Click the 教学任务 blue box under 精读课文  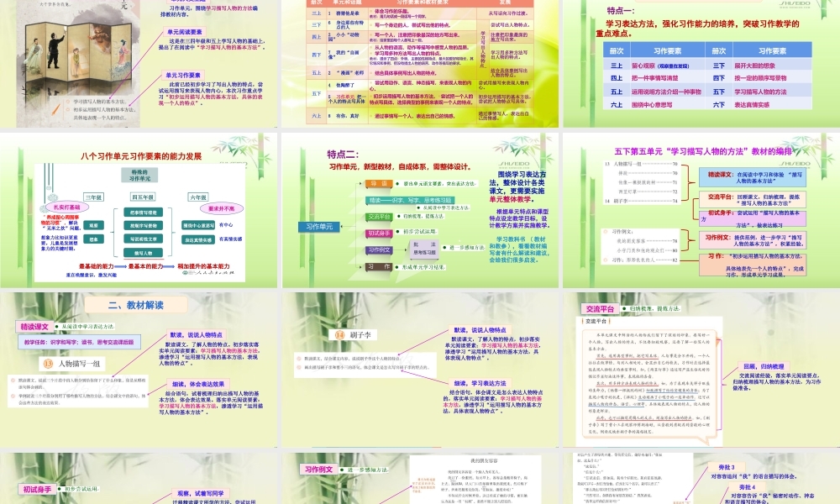pos(79,342)
